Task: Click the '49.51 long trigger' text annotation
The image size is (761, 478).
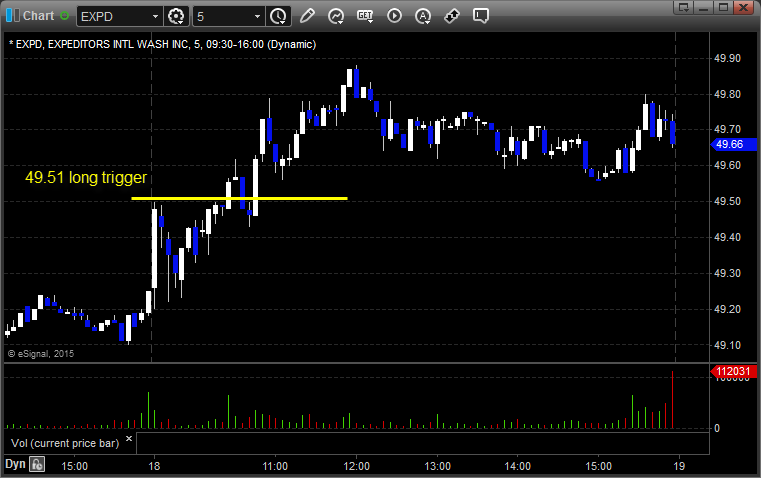Action: click(x=86, y=178)
